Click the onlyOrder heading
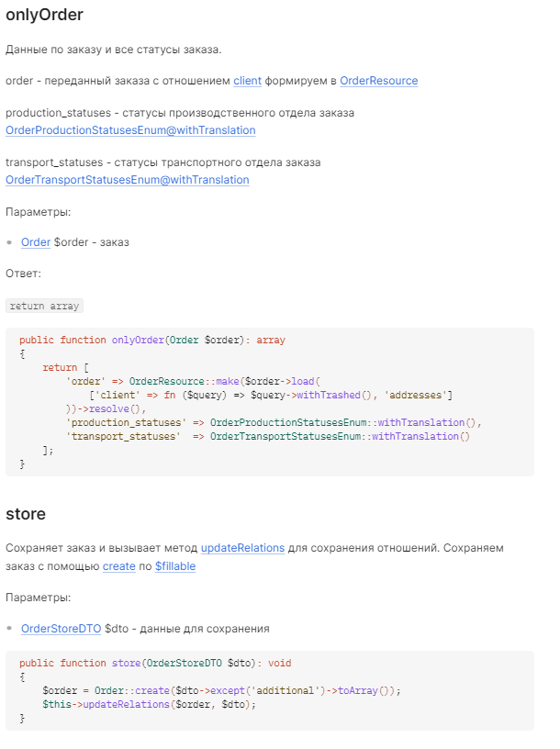This screenshot has width=560, height=749. point(44,15)
